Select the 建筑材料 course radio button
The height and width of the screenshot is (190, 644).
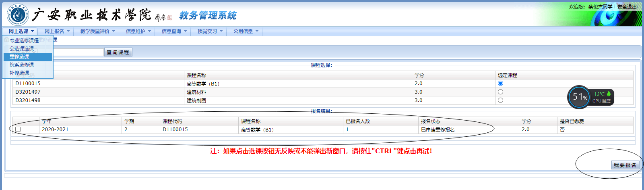pyautogui.click(x=500, y=92)
